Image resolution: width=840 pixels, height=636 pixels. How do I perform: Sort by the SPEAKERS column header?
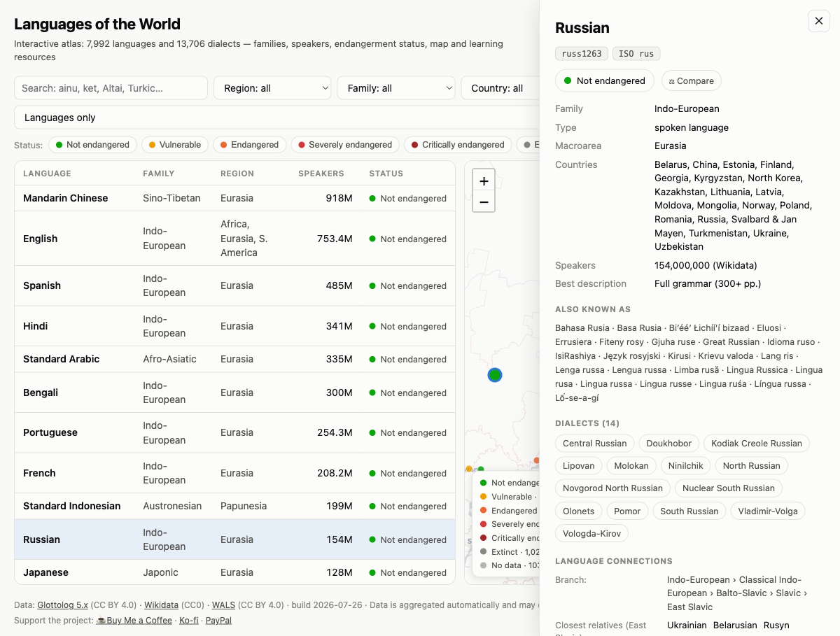pos(321,174)
